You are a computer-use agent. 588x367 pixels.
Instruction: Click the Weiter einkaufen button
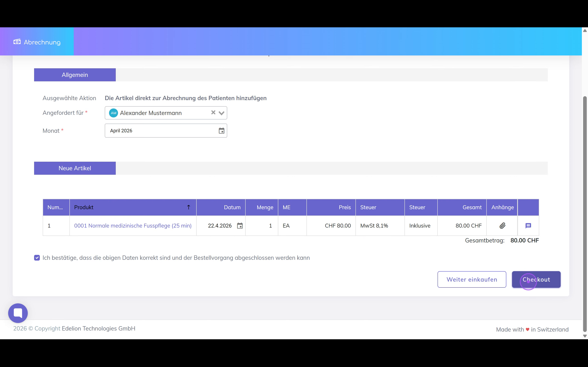[x=472, y=279]
